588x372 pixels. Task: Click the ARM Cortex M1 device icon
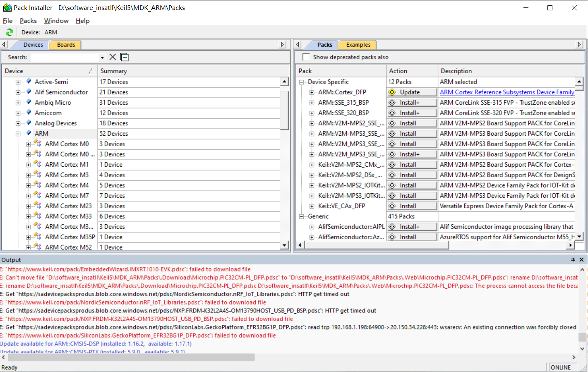(38, 164)
